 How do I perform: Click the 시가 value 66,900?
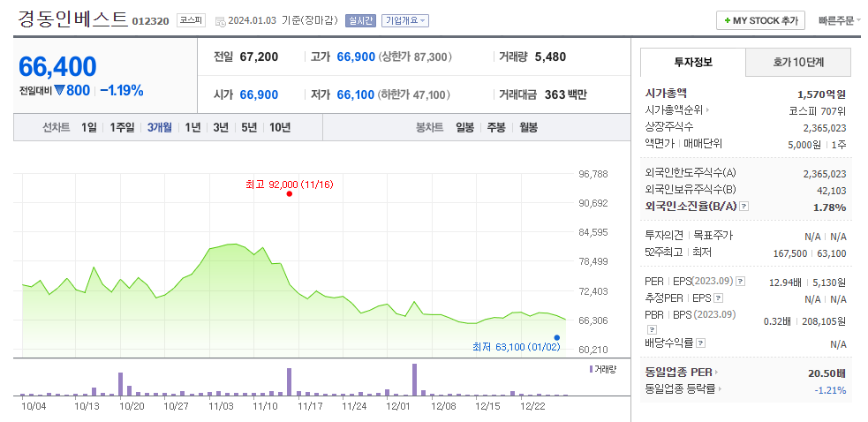259,94
